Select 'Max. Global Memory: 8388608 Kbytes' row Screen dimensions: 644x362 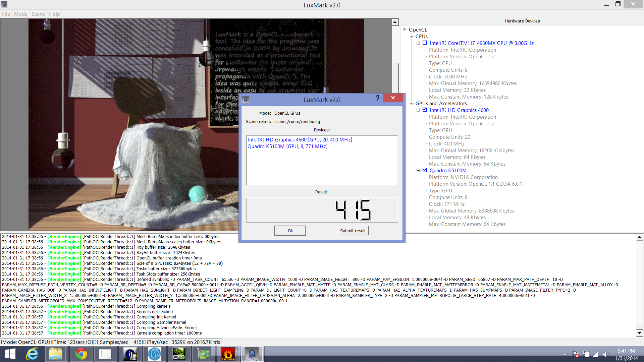471,211
